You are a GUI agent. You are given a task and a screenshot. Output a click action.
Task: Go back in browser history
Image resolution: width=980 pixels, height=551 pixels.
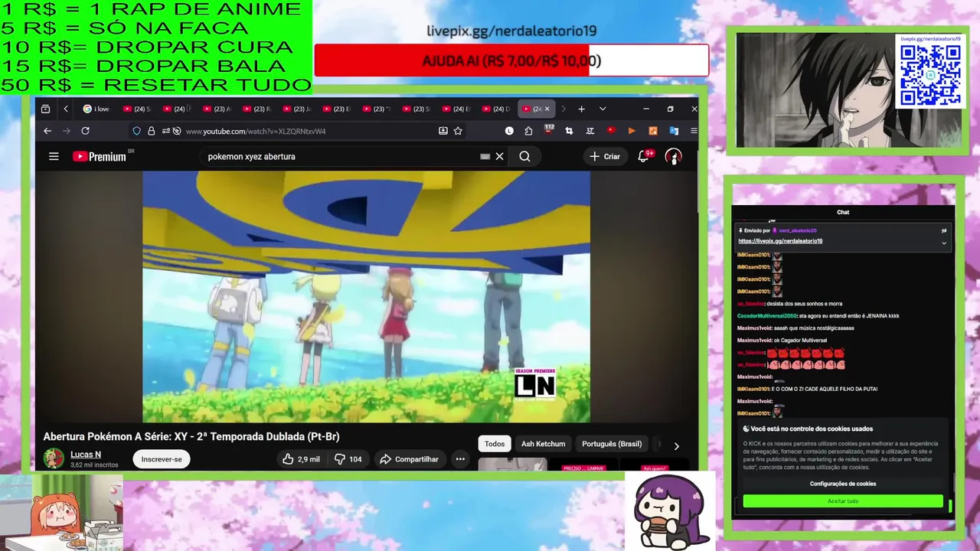pos(47,131)
